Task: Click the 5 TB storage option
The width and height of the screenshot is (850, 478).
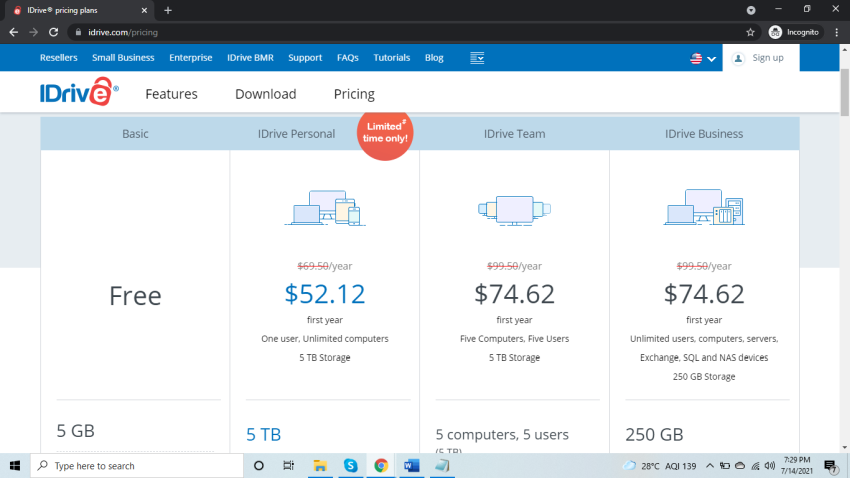Action: 263,434
